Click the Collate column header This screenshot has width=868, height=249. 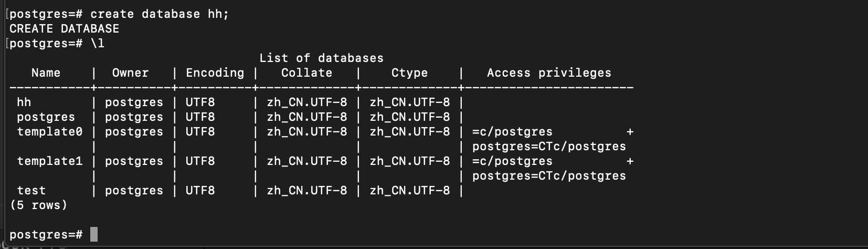pyautogui.click(x=306, y=73)
